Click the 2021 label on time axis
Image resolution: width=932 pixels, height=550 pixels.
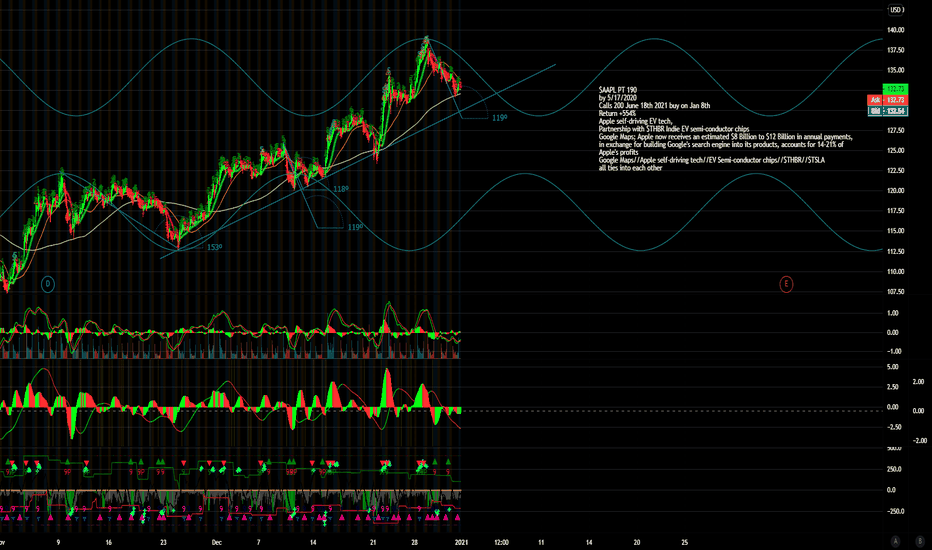461,542
